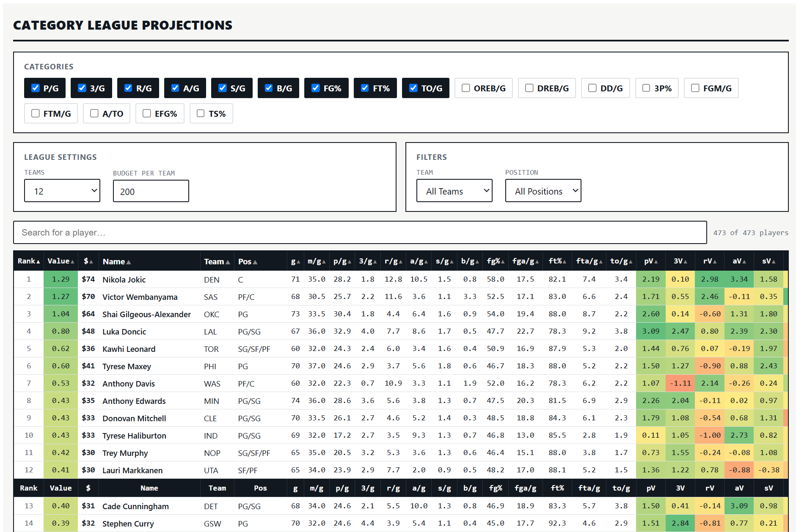The image size is (796, 532).
Task: Sort by fta/g column header
Action: (589, 261)
